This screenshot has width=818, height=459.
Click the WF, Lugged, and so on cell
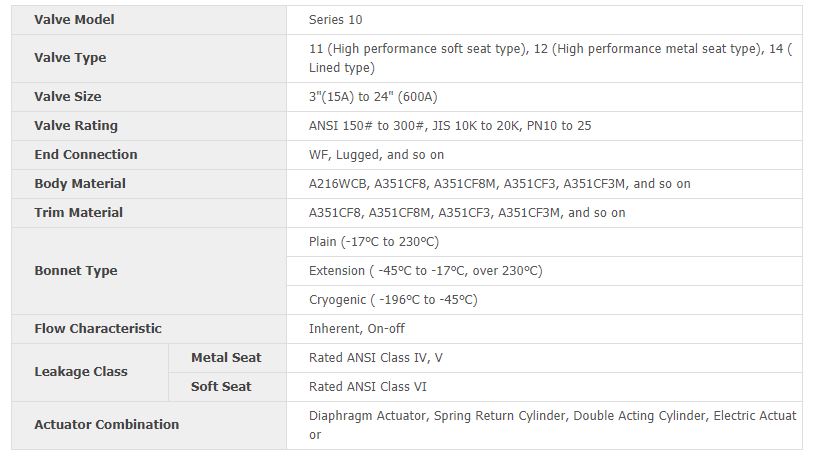[376, 155]
